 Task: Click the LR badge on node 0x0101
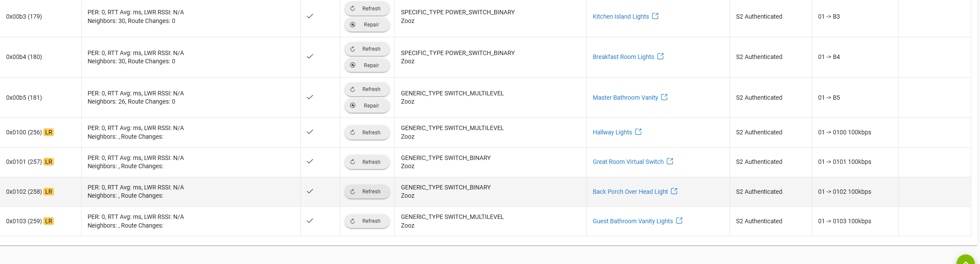click(x=49, y=162)
